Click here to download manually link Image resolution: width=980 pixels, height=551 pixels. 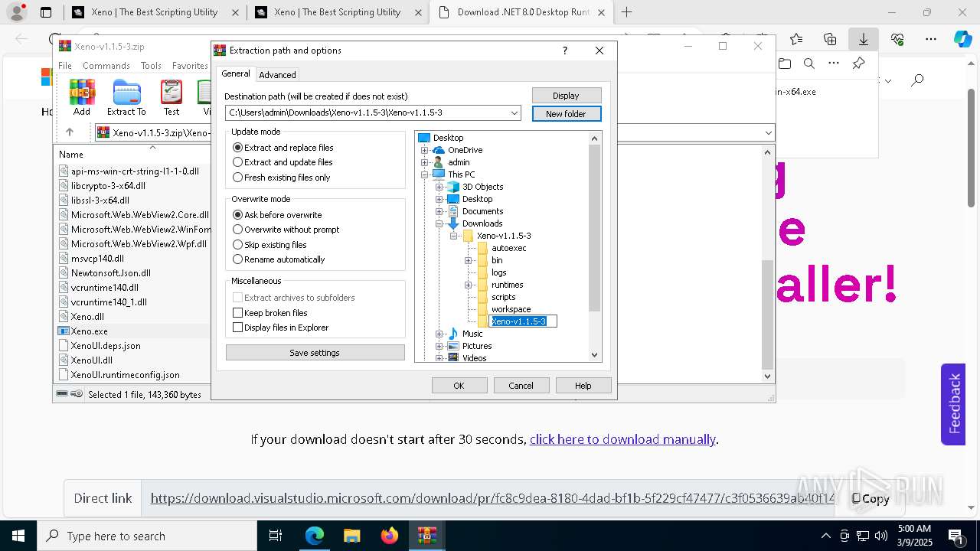click(622, 439)
